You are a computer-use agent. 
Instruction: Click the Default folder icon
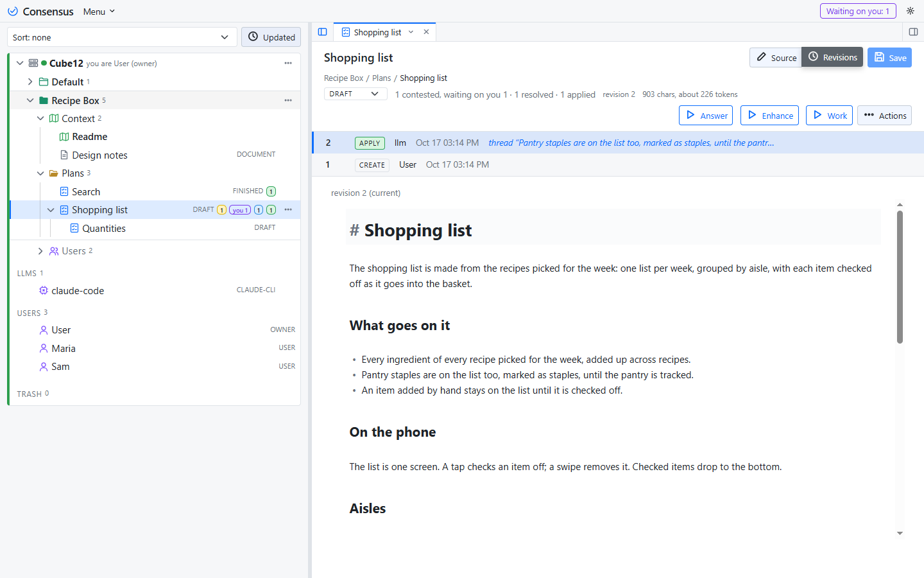click(44, 82)
